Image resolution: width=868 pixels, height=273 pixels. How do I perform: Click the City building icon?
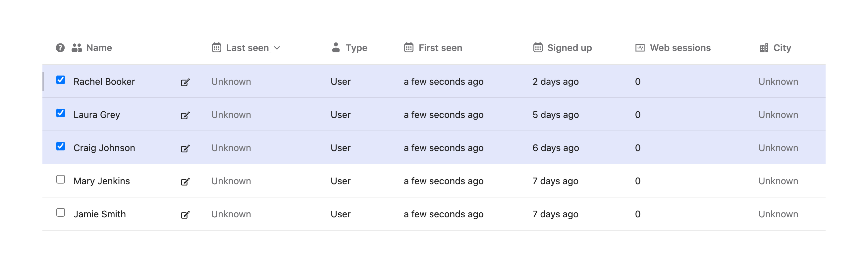pyautogui.click(x=764, y=48)
